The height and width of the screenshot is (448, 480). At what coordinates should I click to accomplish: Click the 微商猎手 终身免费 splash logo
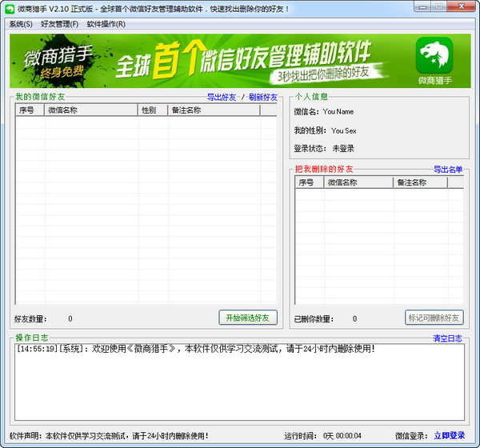coord(58,62)
